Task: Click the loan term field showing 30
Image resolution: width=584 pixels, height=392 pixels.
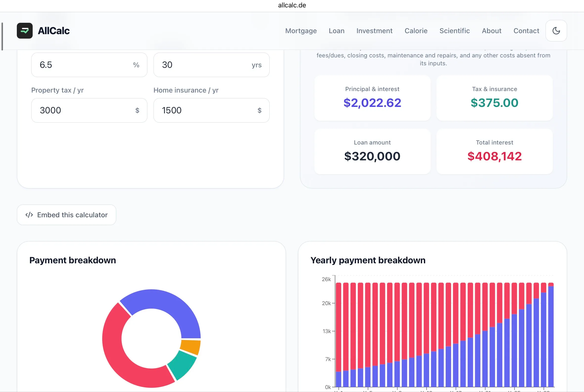Action: click(212, 65)
